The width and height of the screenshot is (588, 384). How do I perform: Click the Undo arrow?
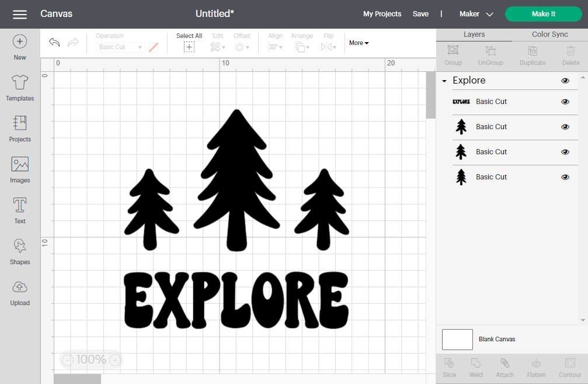[x=54, y=42]
